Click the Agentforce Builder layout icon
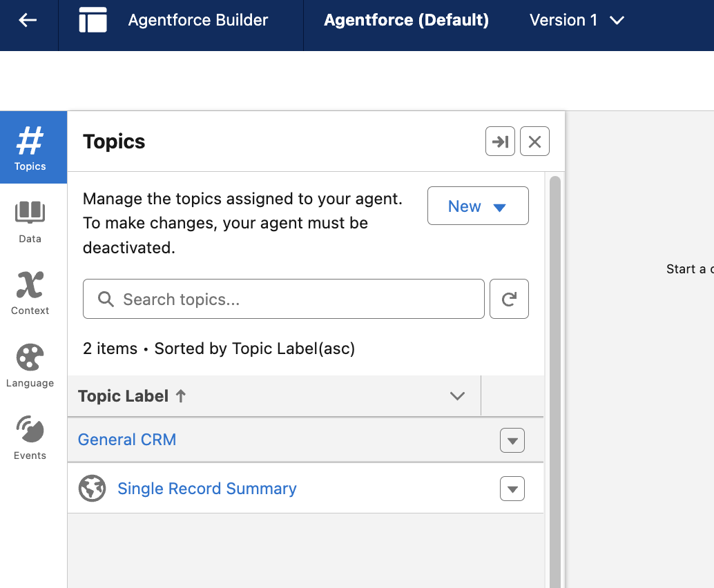 click(93, 21)
